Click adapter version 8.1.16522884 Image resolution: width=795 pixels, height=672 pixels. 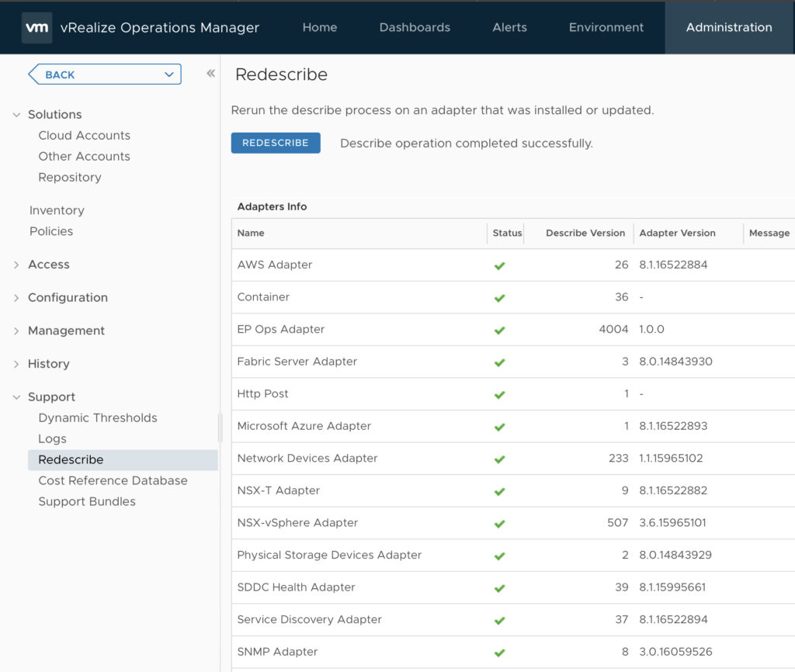(x=673, y=265)
